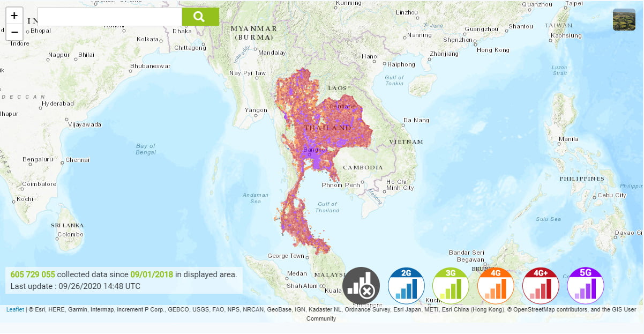Click the George Town label
Viewport: 644px width, 334px height.
[x=286, y=256]
